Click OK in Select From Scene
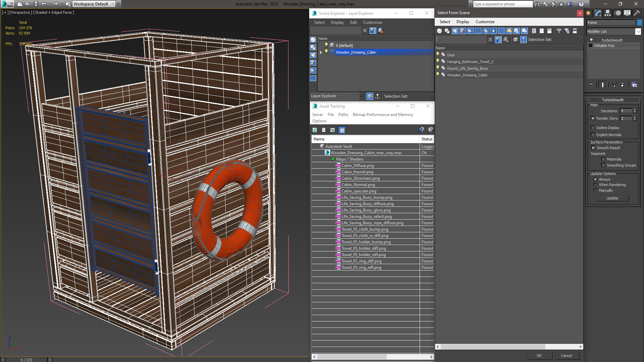 (x=539, y=356)
